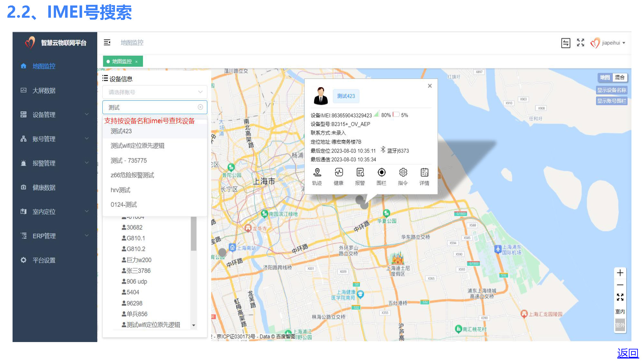Go to 地图监控 in the sidebar
Image resolution: width=644 pixels, height=362 pixels.
point(44,66)
